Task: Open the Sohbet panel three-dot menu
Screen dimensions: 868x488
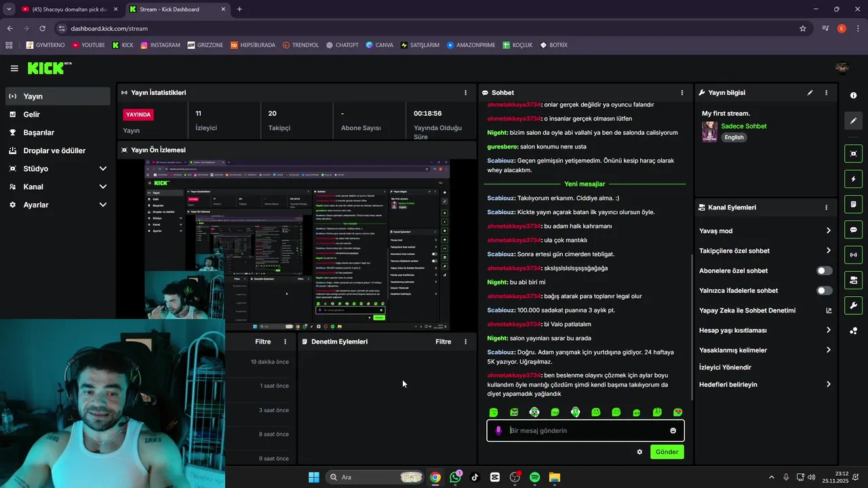Action: [682, 93]
